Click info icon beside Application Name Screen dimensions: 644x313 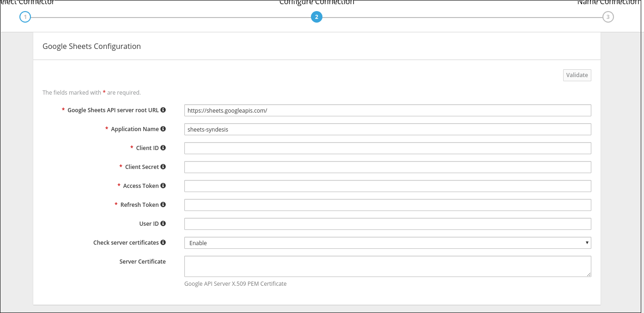click(x=163, y=129)
